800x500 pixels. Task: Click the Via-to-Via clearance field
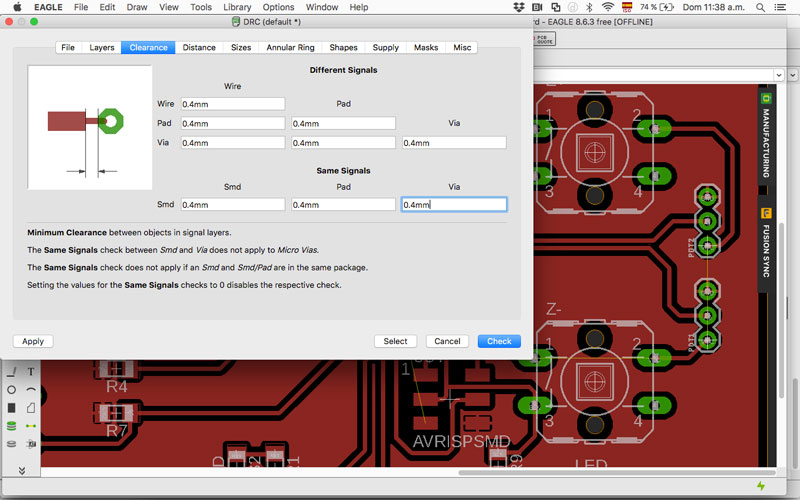(454, 143)
